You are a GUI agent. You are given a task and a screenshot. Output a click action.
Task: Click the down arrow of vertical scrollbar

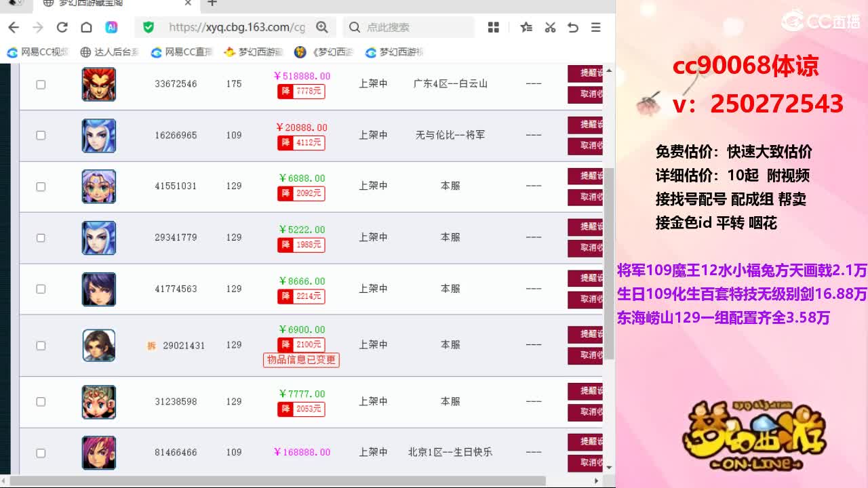coord(609,467)
